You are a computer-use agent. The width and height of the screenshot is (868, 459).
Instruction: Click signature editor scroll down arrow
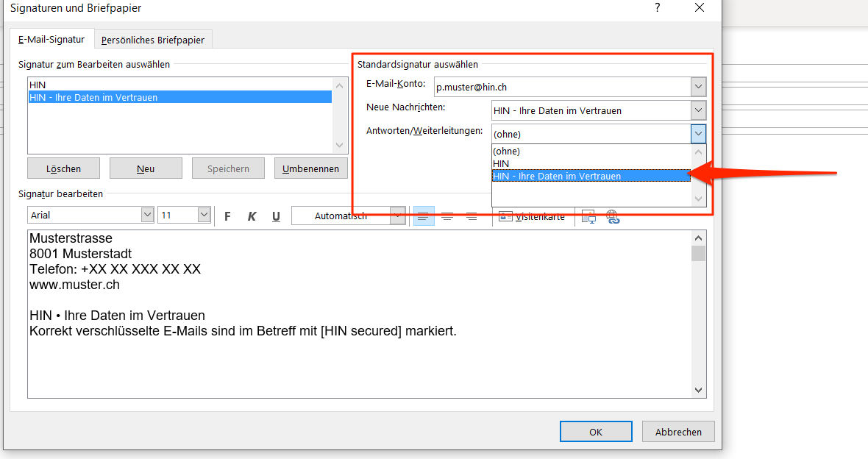[x=698, y=391]
